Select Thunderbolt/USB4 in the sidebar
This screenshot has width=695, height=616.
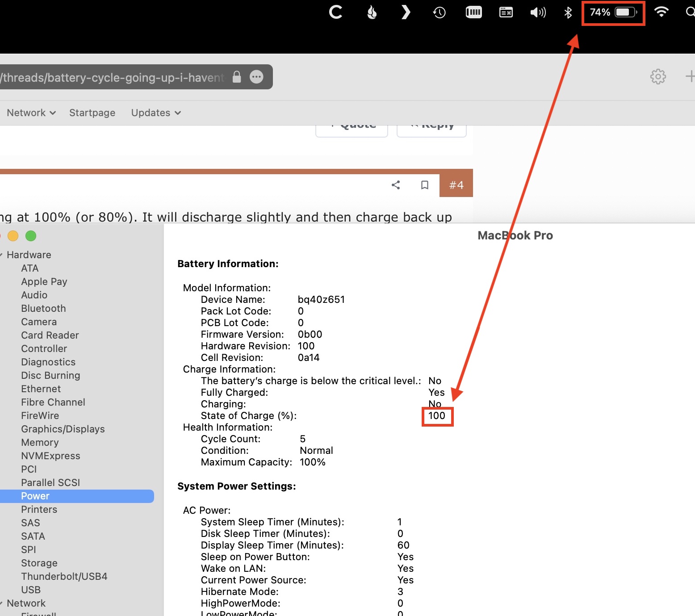[x=64, y=576]
